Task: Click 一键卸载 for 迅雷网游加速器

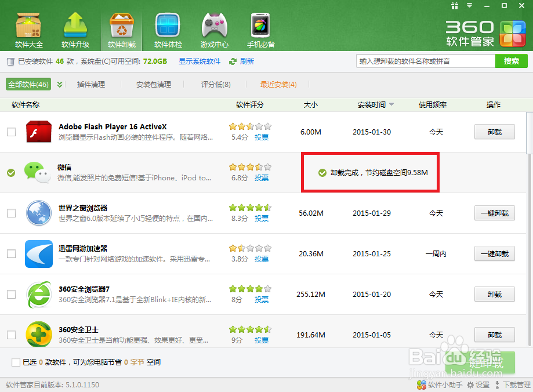Action: click(495, 253)
